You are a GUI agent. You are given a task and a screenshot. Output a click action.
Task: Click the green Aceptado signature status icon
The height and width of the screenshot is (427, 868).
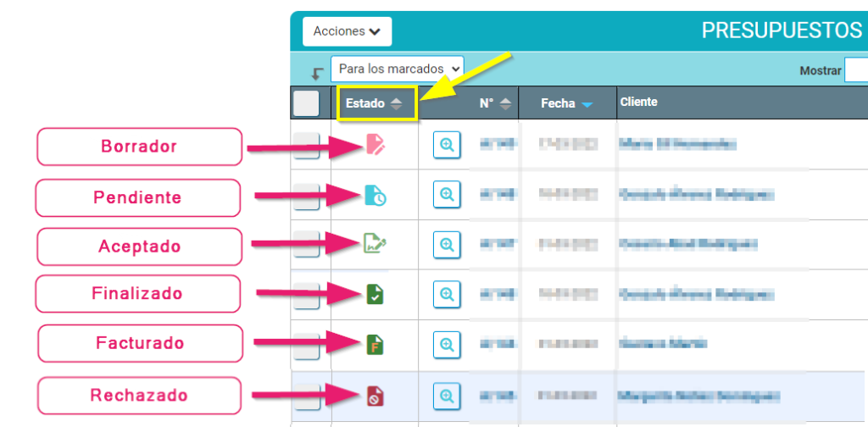375,243
